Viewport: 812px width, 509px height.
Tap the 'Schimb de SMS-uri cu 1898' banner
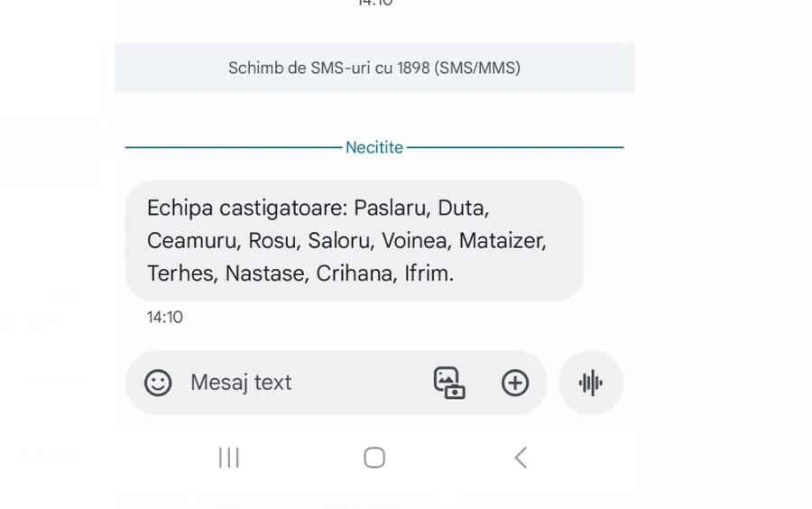tap(374, 68)
